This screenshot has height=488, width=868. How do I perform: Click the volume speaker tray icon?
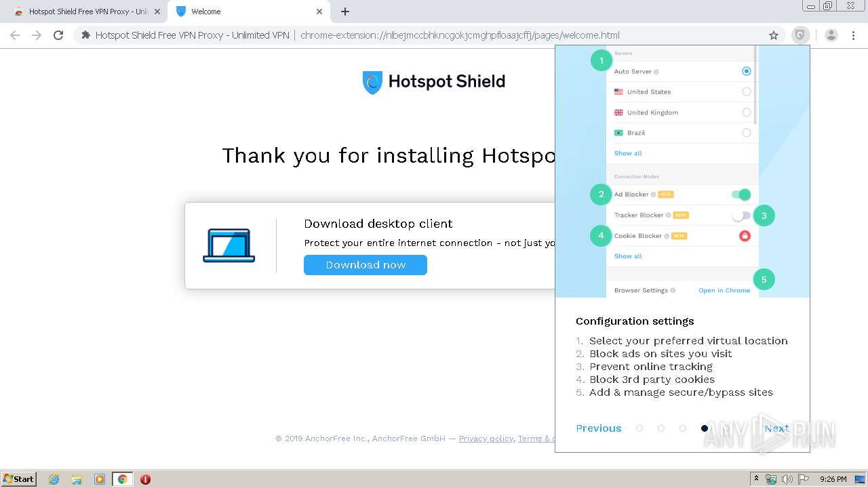point(787,479)
